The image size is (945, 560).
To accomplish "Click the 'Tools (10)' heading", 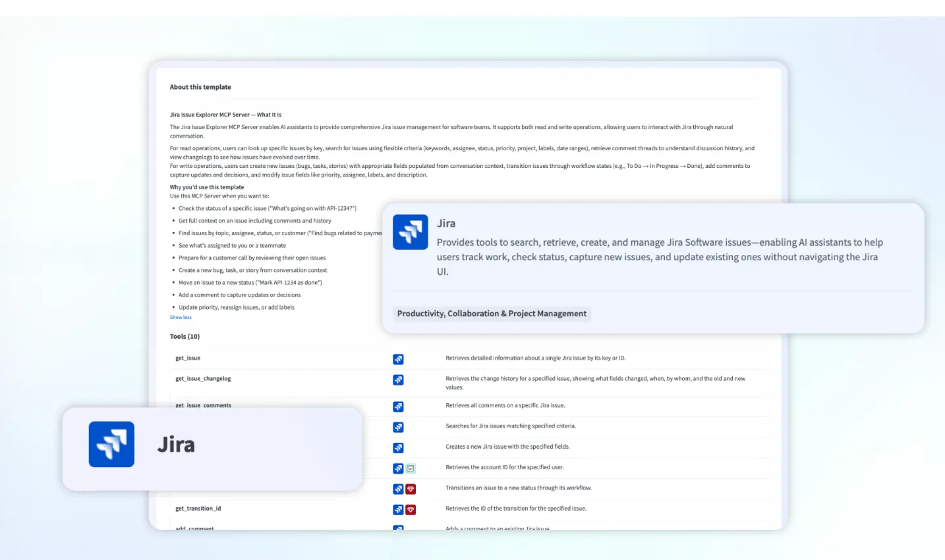I will coord(185,337).
